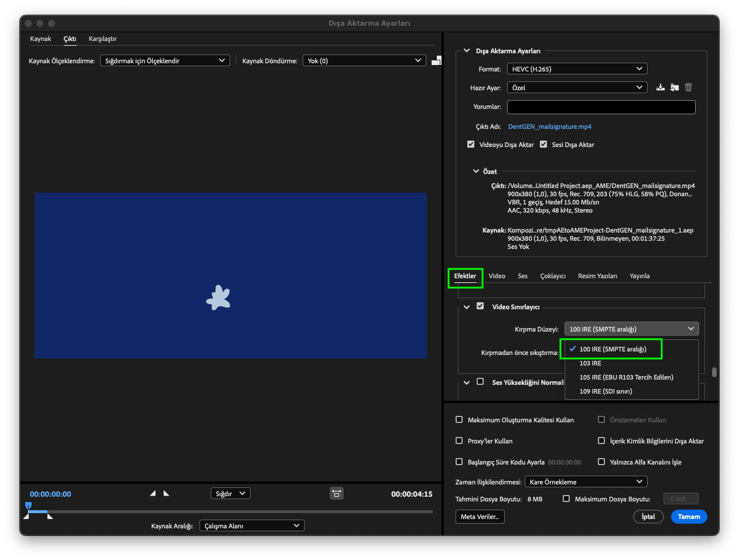Select the Efektler tab
The height and width of the screenshot is (560, 739).
tap(465, 276)
